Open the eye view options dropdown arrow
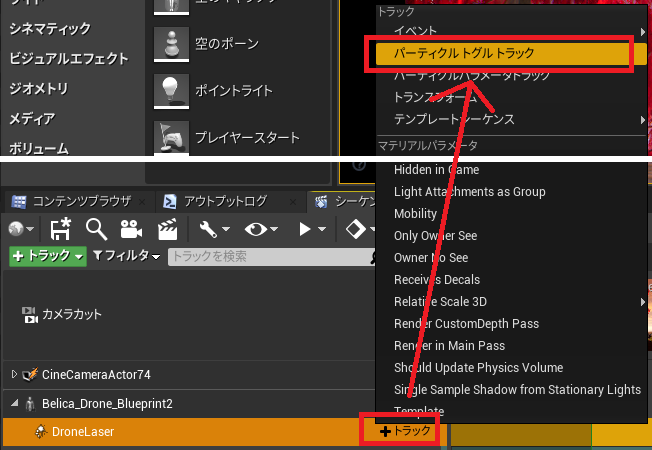The height and width of the screenshot is (450, 652). point(274,229)
